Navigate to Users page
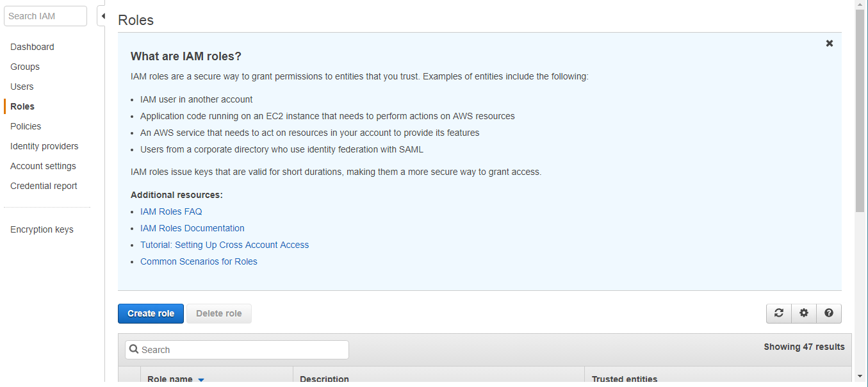868x387 pixels. (22, 86)
